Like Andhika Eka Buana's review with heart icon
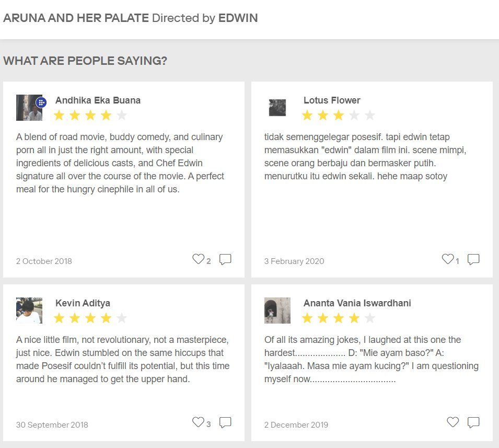 pos(198,259)
